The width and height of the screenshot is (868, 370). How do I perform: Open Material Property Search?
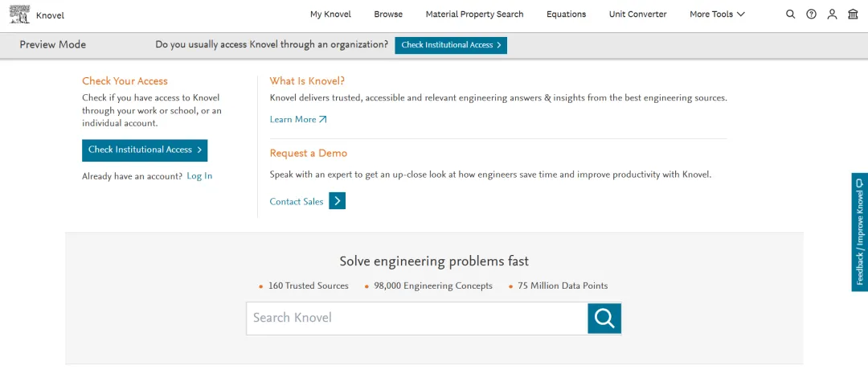click(474, 14)
